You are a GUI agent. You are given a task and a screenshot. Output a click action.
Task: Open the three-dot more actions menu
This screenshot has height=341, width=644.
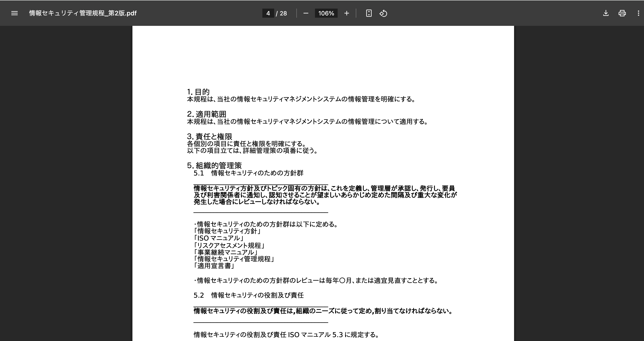[638, 13]
